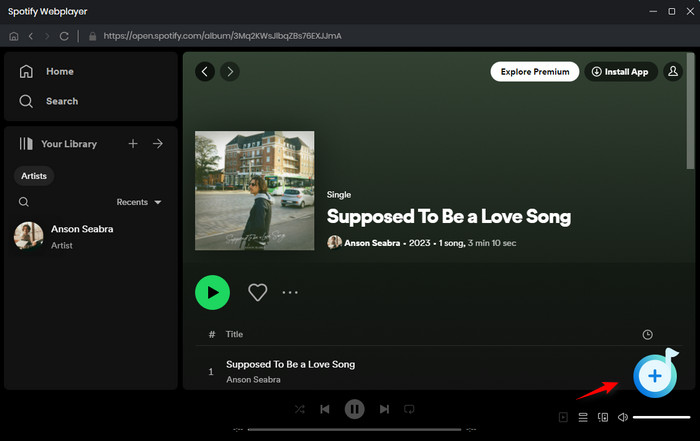Open the queue icon
The height and width of the screenshot is (441, 700).
pos(583,417)
